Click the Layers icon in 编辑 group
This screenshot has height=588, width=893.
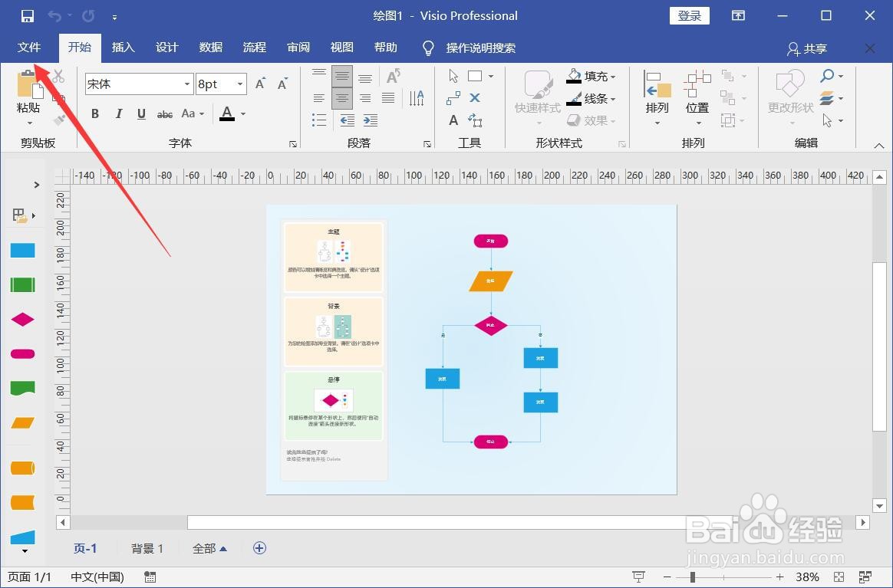pos(827,98)
